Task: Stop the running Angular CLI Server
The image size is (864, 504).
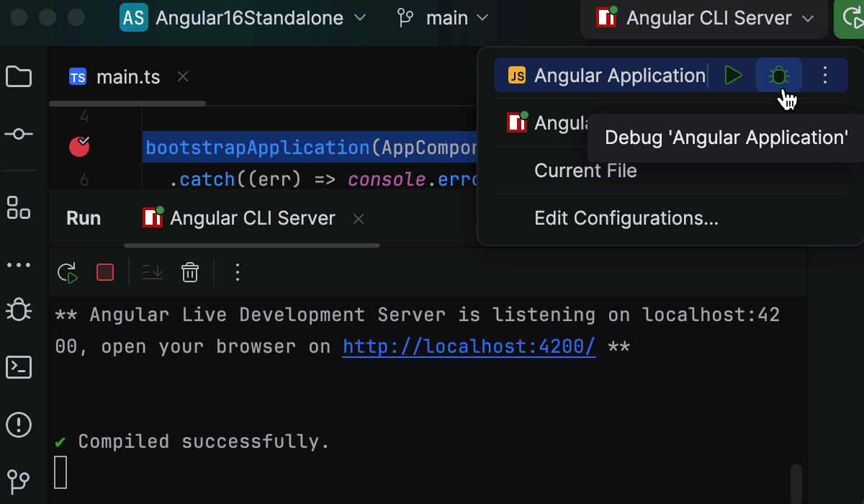Action: point(104,272)
